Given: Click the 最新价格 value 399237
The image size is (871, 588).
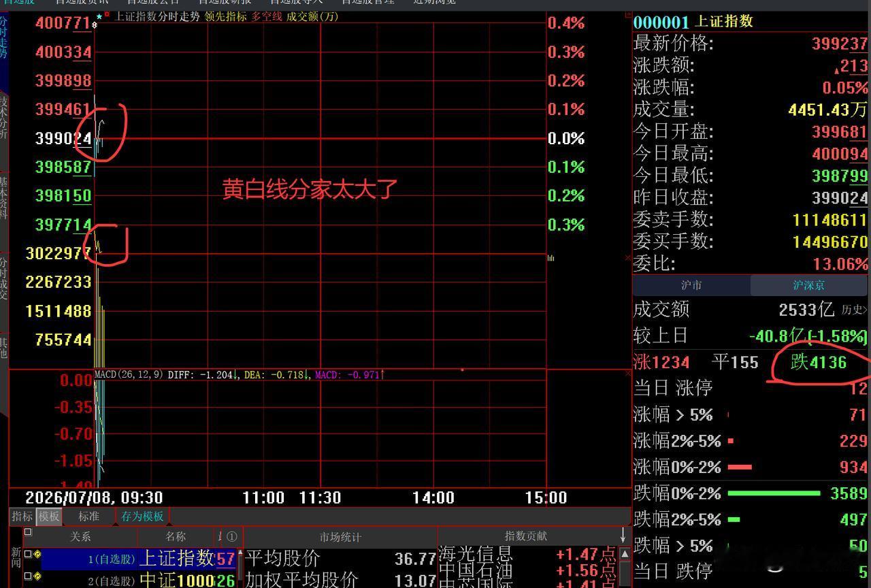Looking at the screenshot, I should coord(840,44).
